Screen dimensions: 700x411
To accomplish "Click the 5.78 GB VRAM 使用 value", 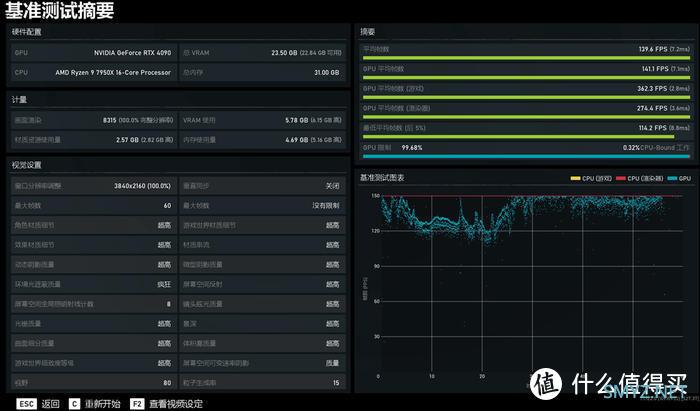I will [x=297, y=120].
